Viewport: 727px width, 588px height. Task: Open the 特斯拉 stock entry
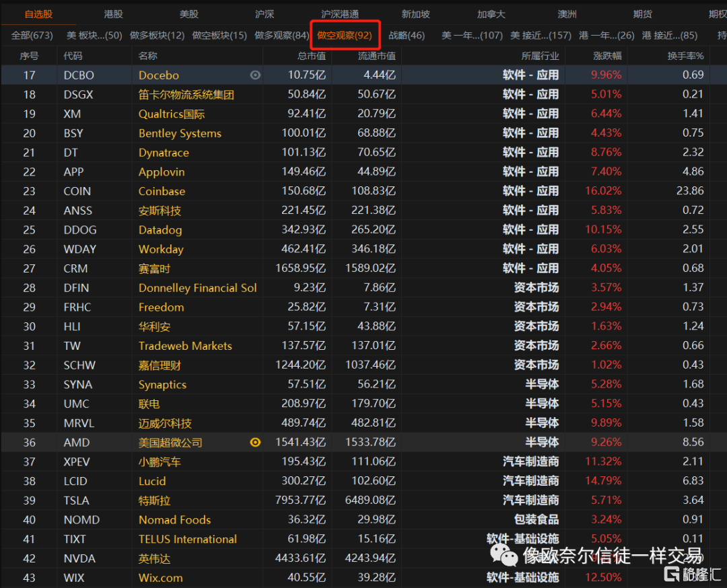pyautogui.click(x=154, y=501)
